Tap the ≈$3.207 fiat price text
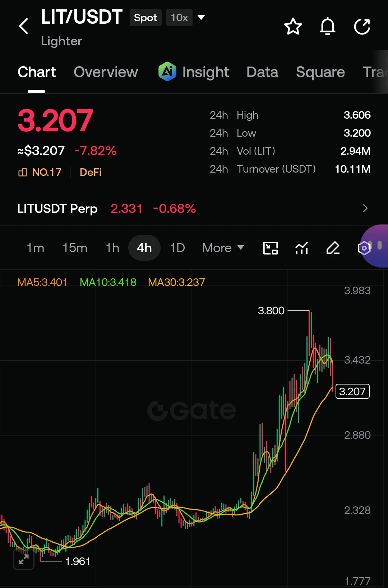Screen dimensions: 388x588 tap(41, 151)
